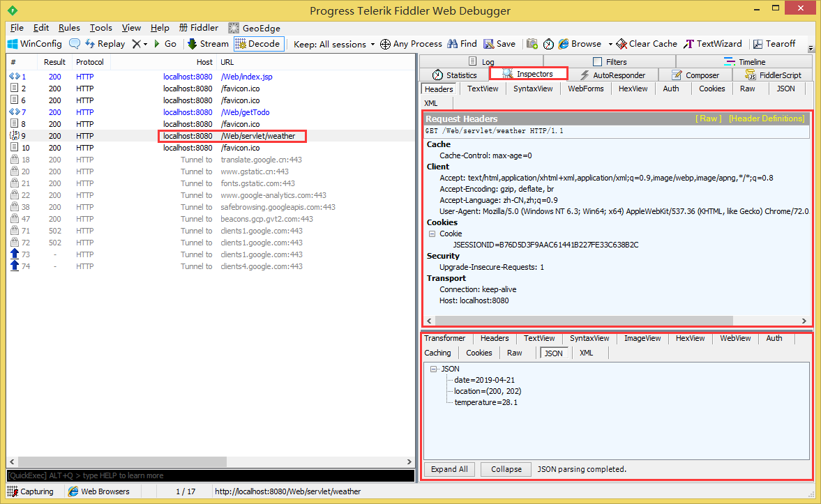Open the [Header Definitions] link
The height and width of the screenshot is (504, 821).
(x=767, y=119)
